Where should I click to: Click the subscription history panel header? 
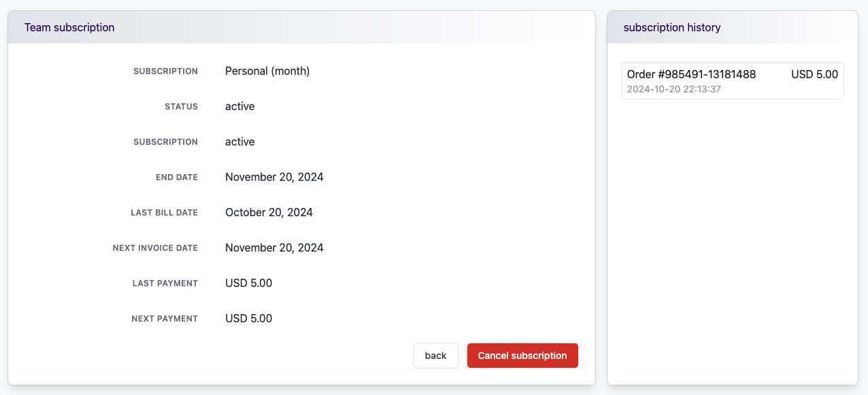coord(672,27)
